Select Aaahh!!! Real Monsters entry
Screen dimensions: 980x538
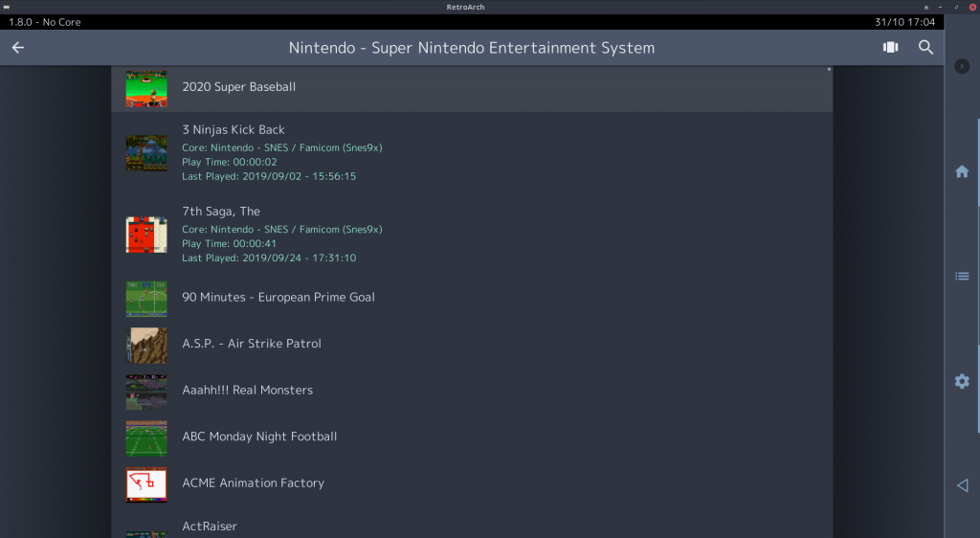click(x=472, y=392)
